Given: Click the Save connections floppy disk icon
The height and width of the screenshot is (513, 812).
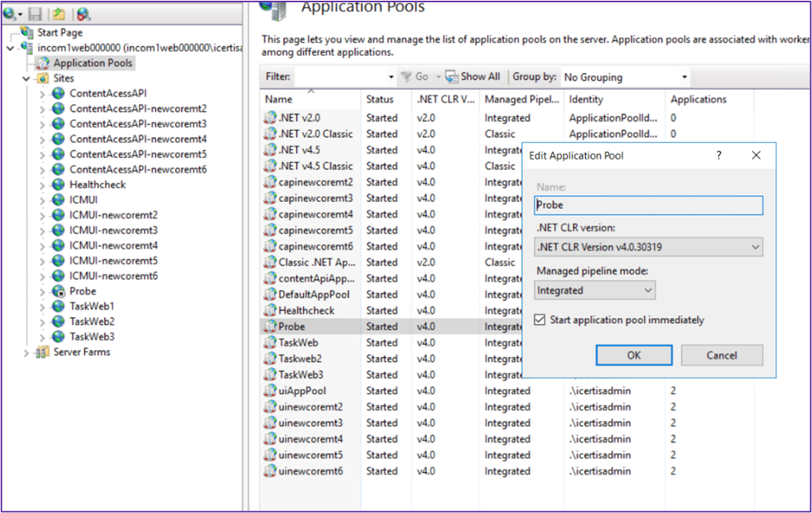Looking at the screenshot, I should pos(35,14).
